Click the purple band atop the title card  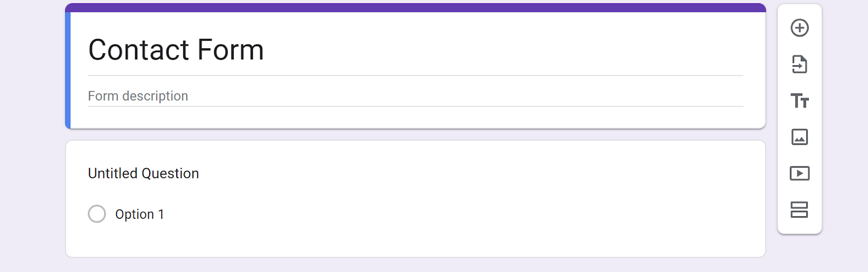point(415,8)
